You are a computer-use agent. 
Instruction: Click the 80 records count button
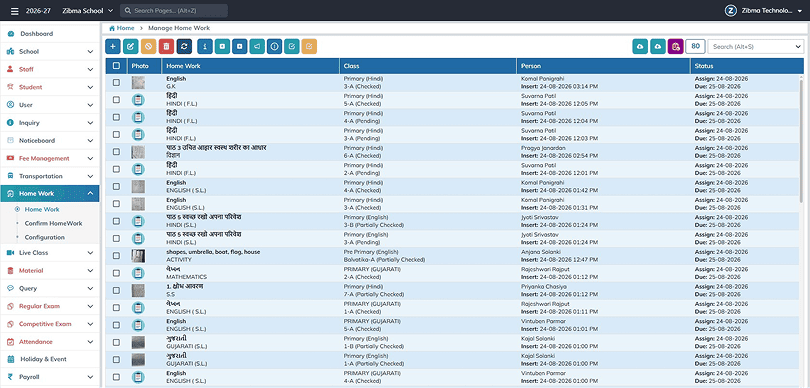695,46
